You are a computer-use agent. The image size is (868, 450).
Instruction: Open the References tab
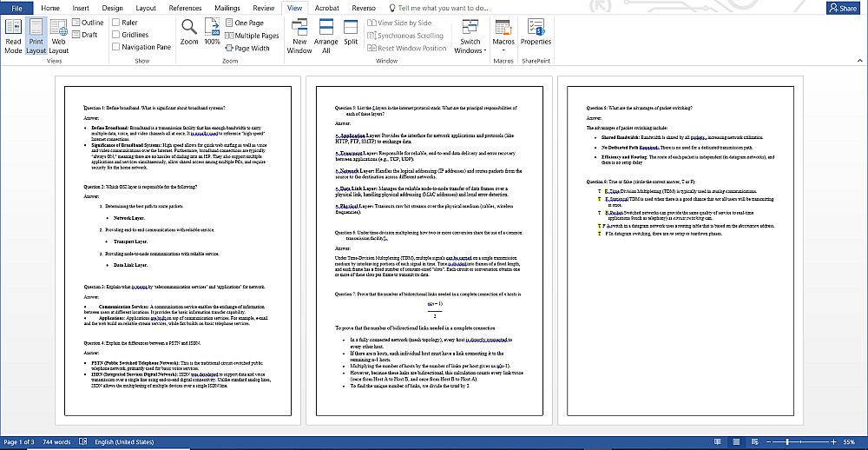point(185,8)
